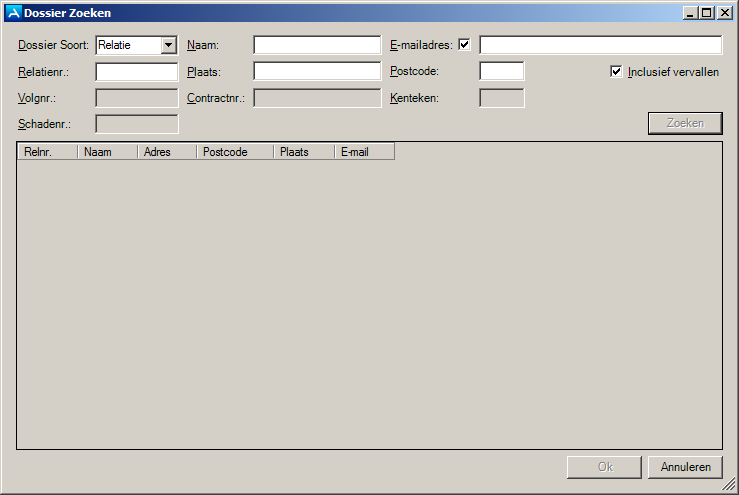
Task: Click the application icon in title bar
Action: tap(14, 13)
